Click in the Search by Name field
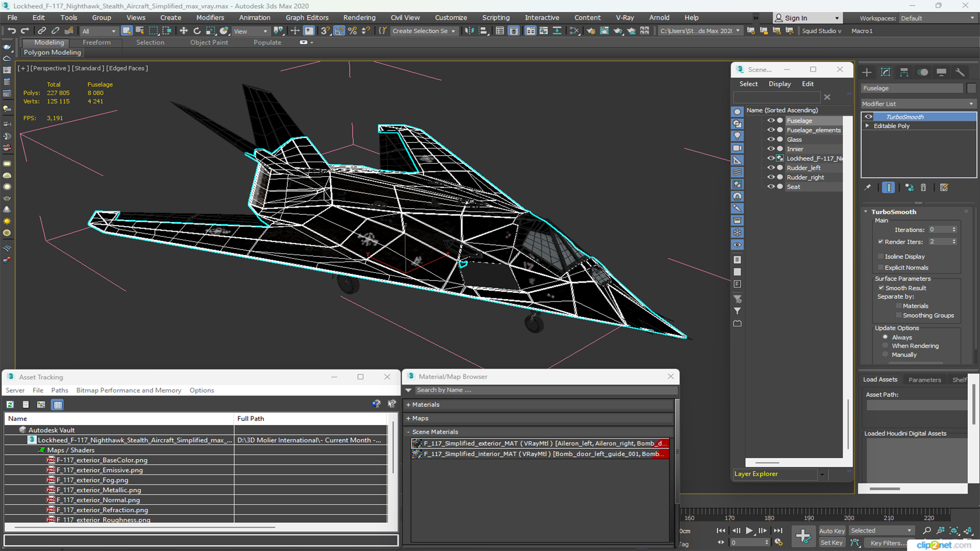The height and width of the screenshot is (551, 980). tap(545, 390)
